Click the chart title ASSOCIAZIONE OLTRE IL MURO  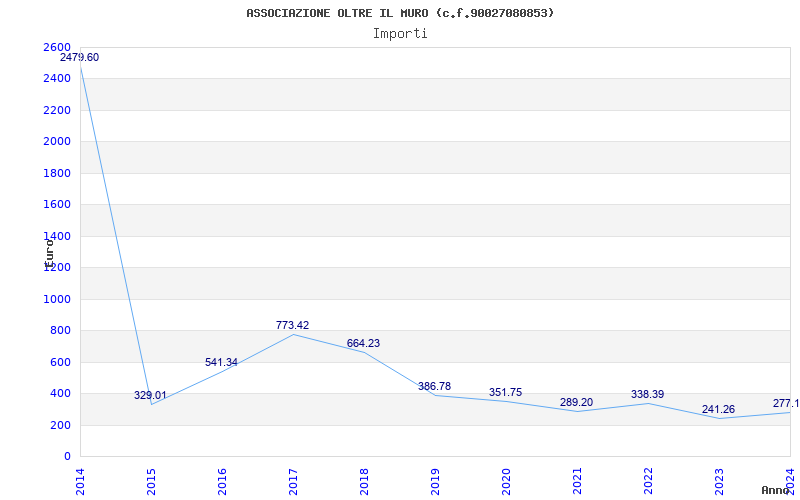tap(400, 13)
